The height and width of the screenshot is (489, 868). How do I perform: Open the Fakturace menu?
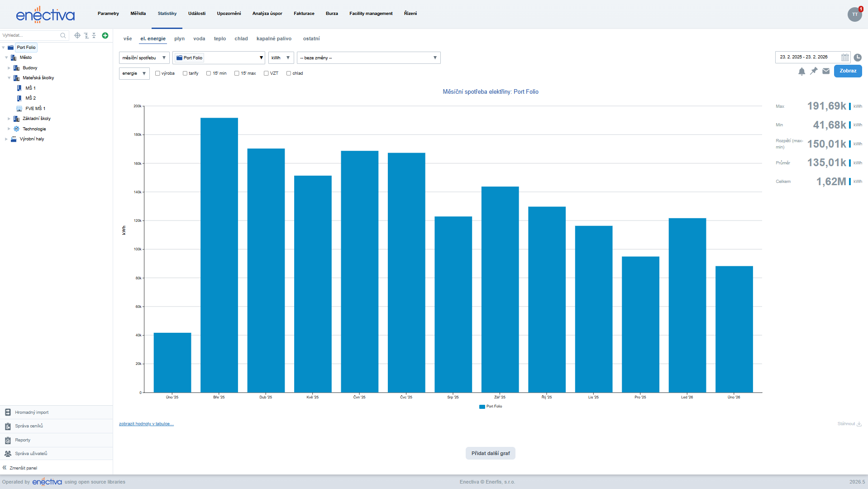click(x=304, y=14)
